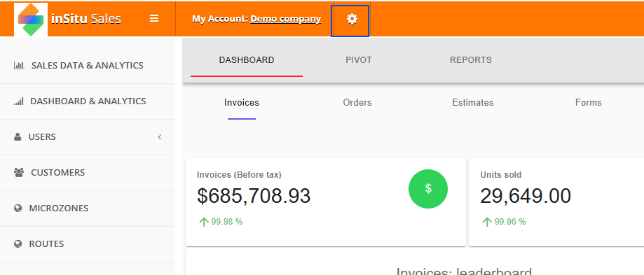Switch to the Reports tab
The image size is (644, 275).
[471, 60]
